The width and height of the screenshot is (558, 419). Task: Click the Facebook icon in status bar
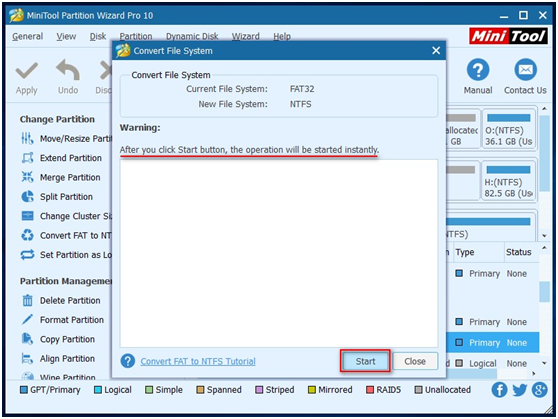[499, 390]
